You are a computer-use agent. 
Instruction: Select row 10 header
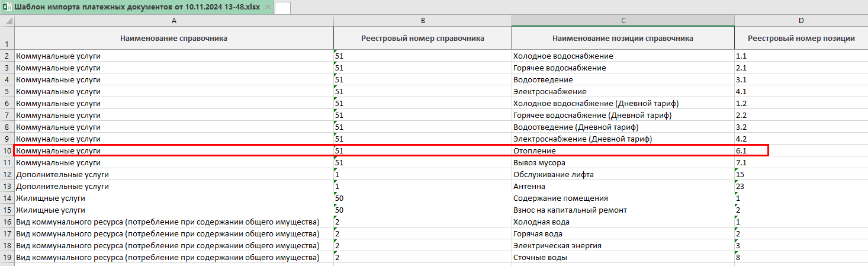click(7, 151)
